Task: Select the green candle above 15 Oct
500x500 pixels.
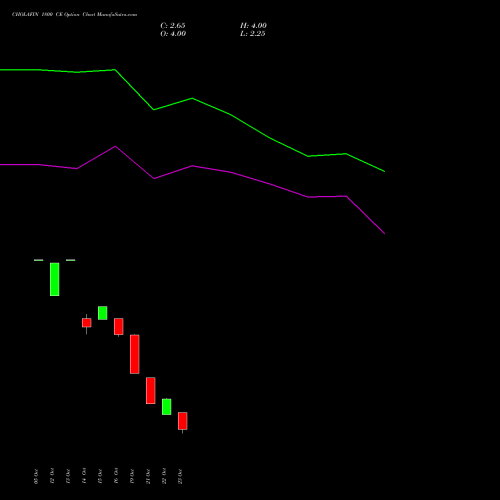Action: tap(103, 313)
